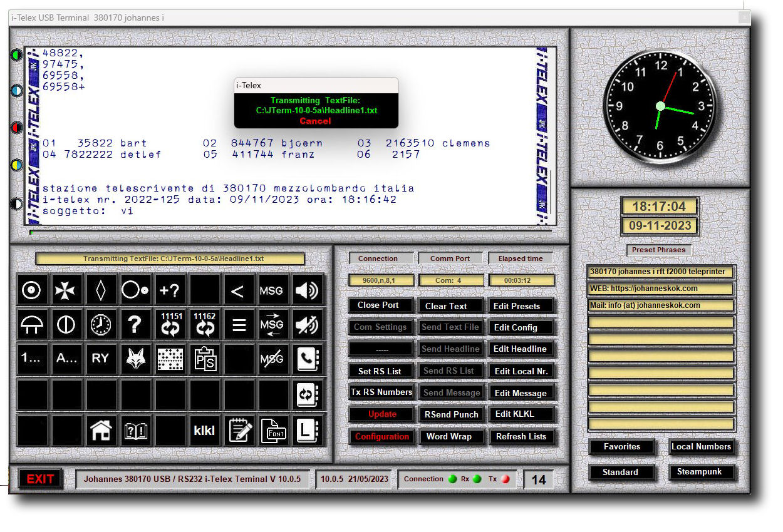This screenshot has height=532, width=783.
Task: Select preset phrase 'WEB: https://johanneskok.com'
Action: coord(661,289)
